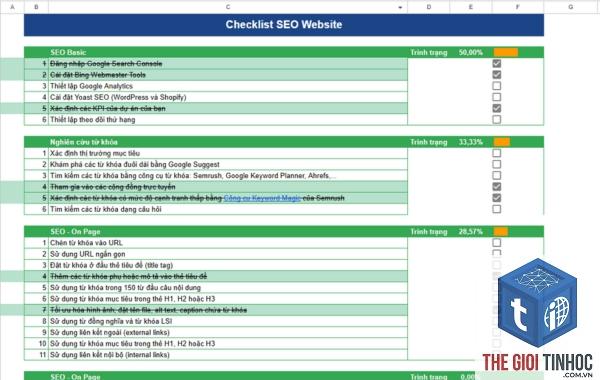
Task: Uncheck the Đăng nhập Google Search Console checkbox
Action: [x=497, y=64]
